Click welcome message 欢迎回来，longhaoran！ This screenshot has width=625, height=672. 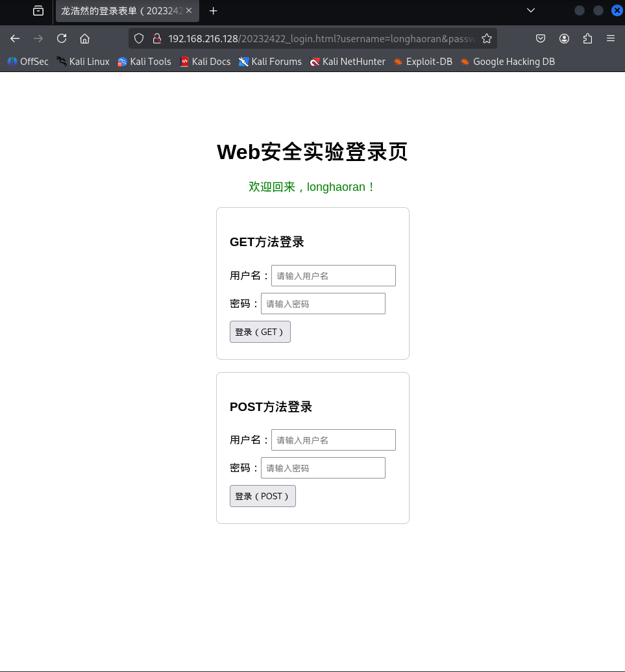[312, 187]
